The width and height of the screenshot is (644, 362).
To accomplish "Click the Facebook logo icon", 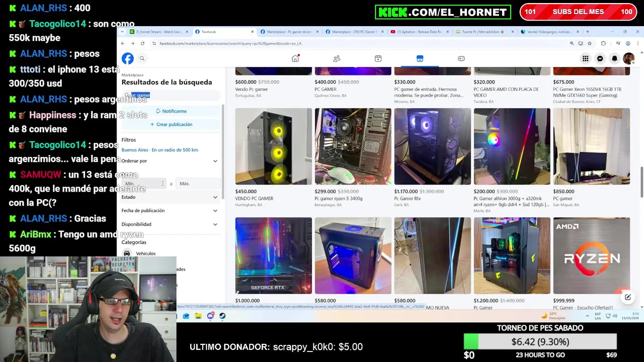I will click(128, 59).
